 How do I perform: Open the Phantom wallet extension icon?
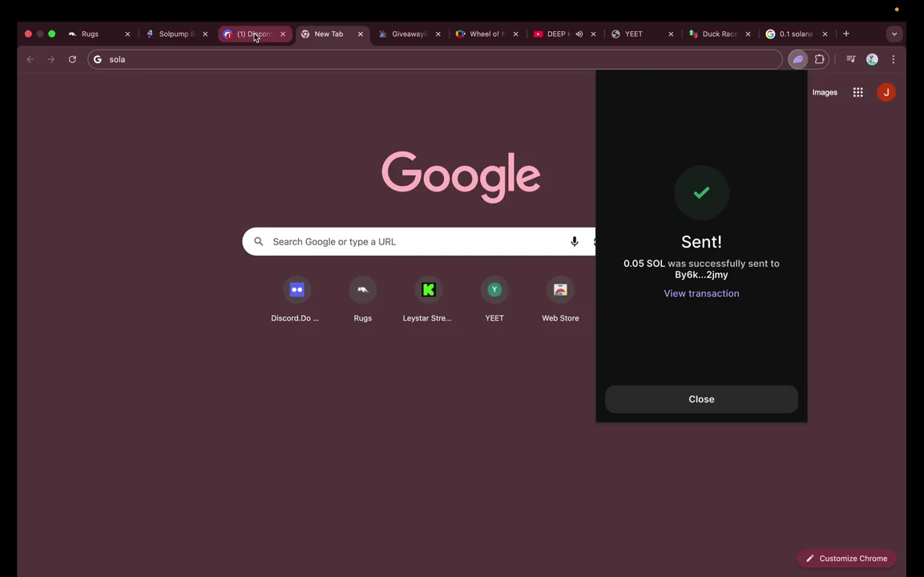[x=798, y=59]
